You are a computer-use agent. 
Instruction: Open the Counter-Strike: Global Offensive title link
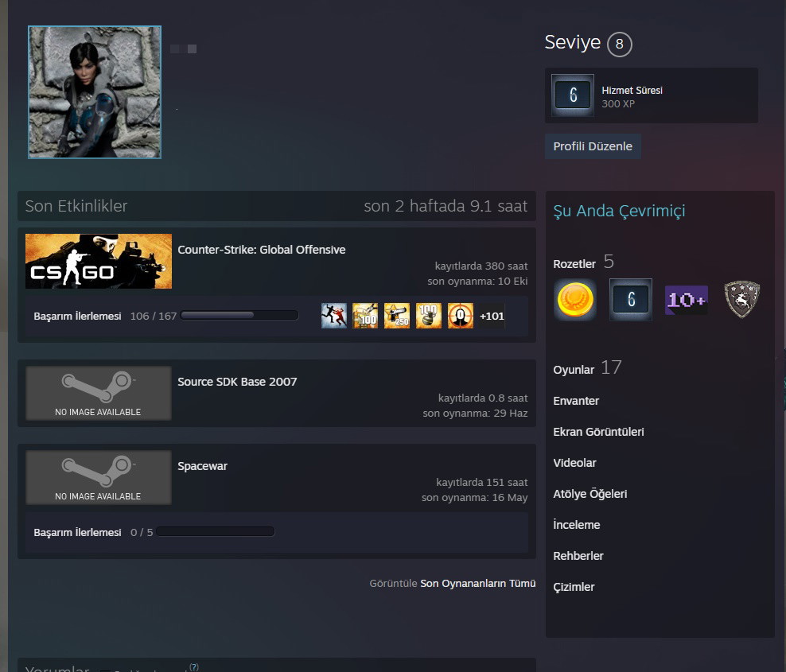pyautogui.click(x=261, y=250)
